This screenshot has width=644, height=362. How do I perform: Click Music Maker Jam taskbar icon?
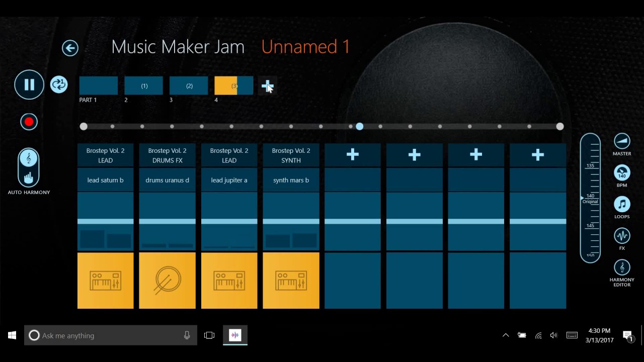point(235,335)
